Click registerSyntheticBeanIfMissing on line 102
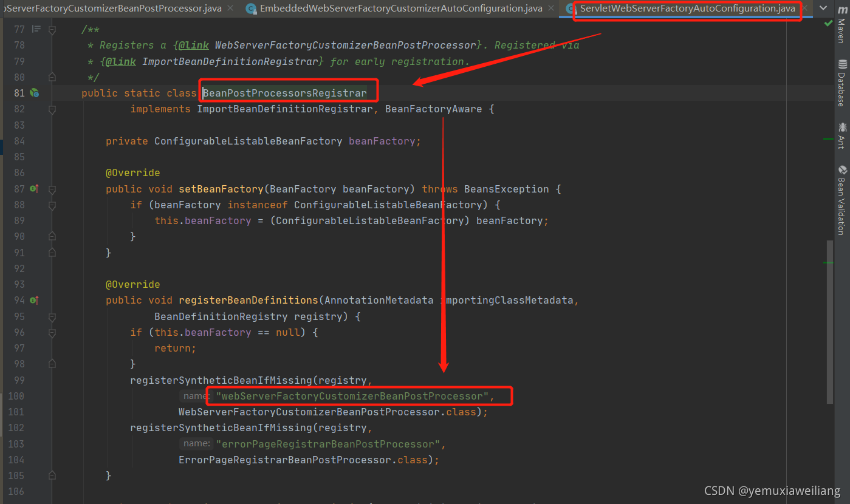850x504 pixels. click(221, 427)
